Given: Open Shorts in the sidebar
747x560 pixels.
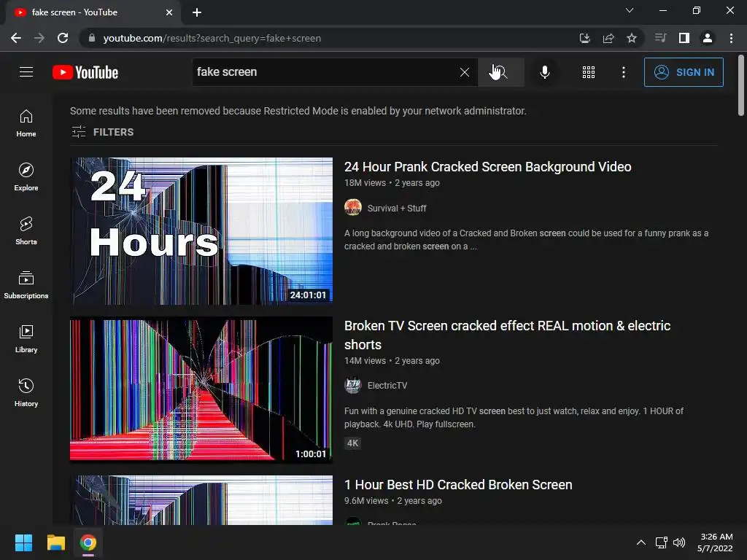Looking at the screenshot, I should [26, 231].
